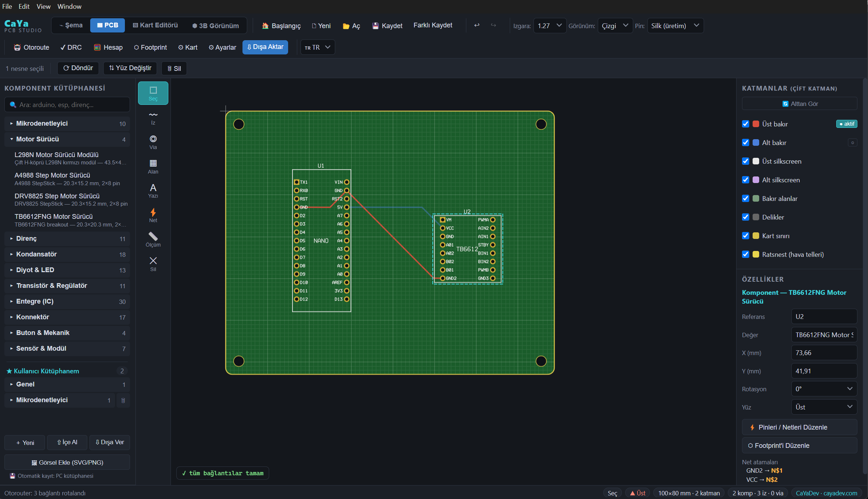Open the Hesap calculator

108,47
